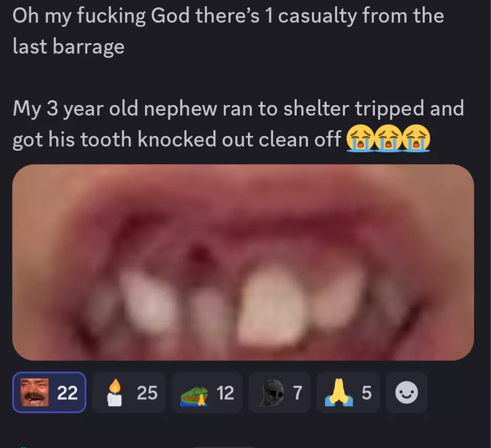The image size is (491, 448).
Task: Toggle the prayer hands reaction showing 5
Action: 348,392
